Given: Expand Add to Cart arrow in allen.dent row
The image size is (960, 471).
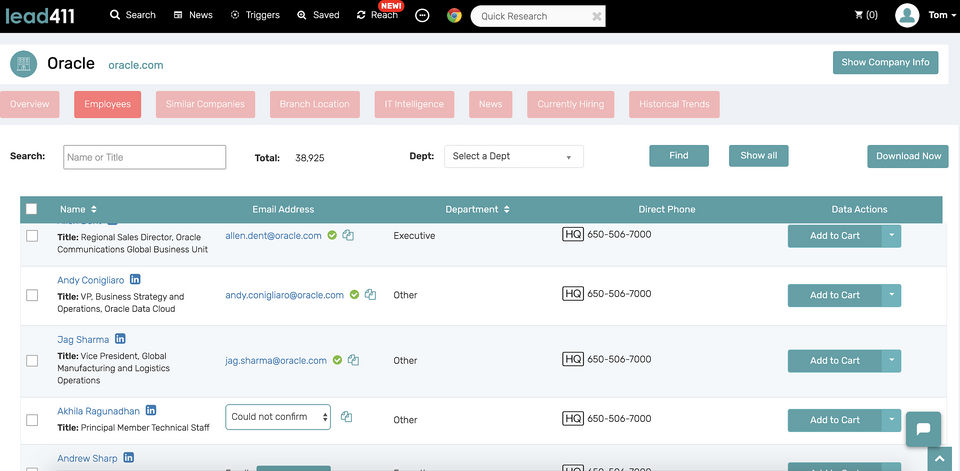Looking at the screenshot, I should coord(891,236).
